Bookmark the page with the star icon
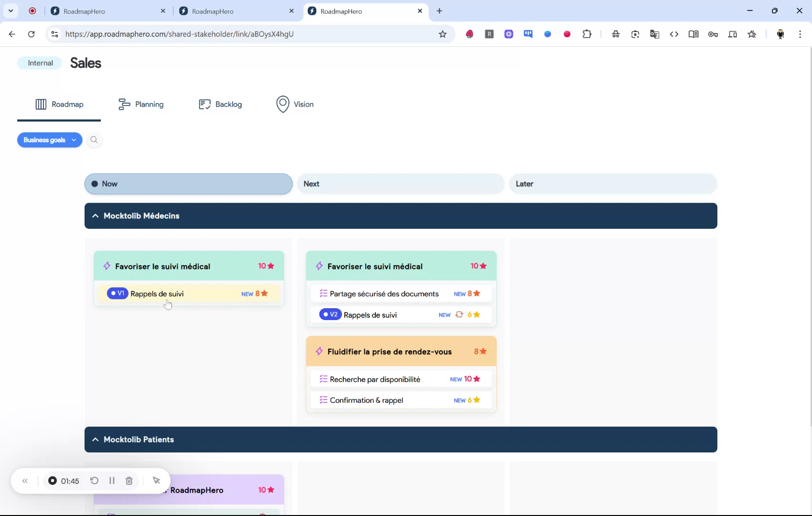 pos(443,34)
